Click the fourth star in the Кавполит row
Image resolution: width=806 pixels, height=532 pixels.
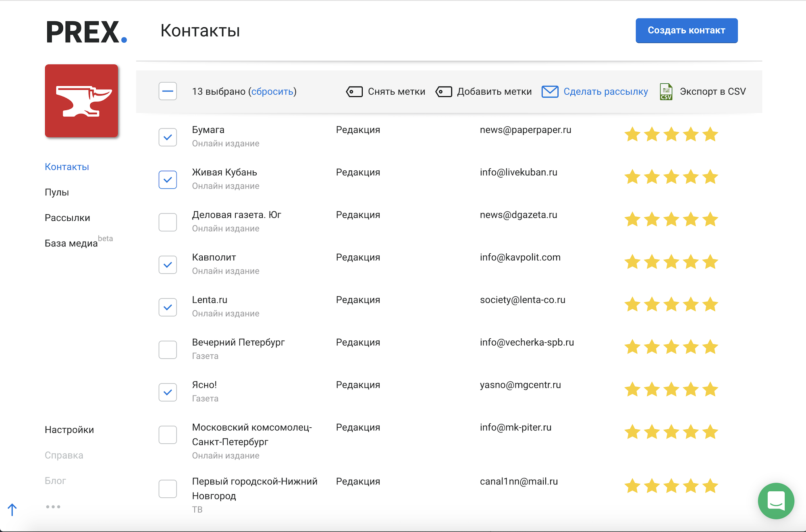point(691,262)
